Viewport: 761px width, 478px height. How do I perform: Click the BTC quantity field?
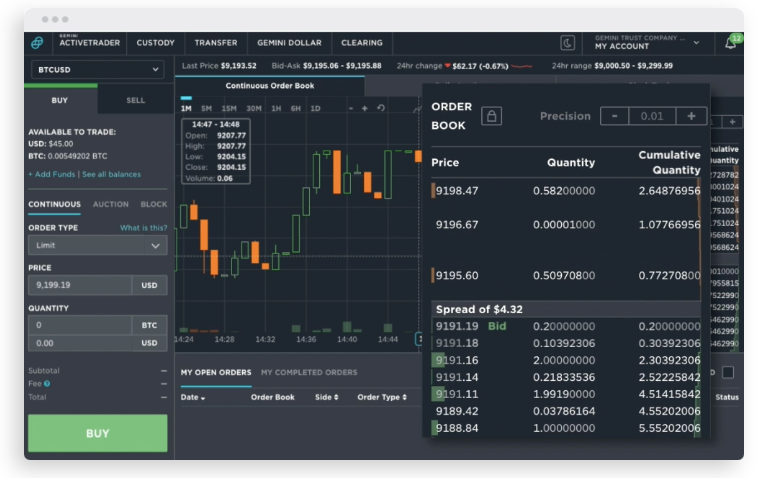(80, 325)
